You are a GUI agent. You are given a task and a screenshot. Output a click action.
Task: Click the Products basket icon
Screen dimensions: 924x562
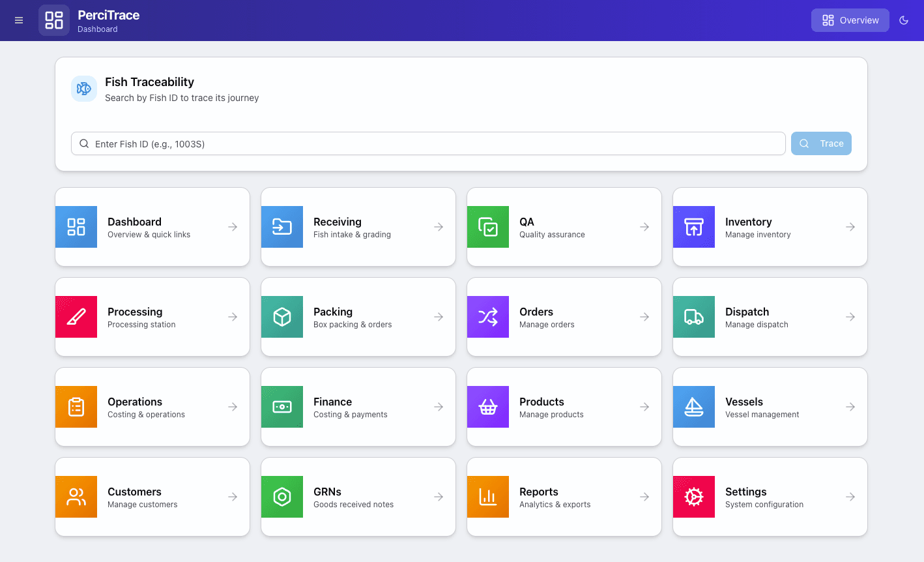[488, 407]
